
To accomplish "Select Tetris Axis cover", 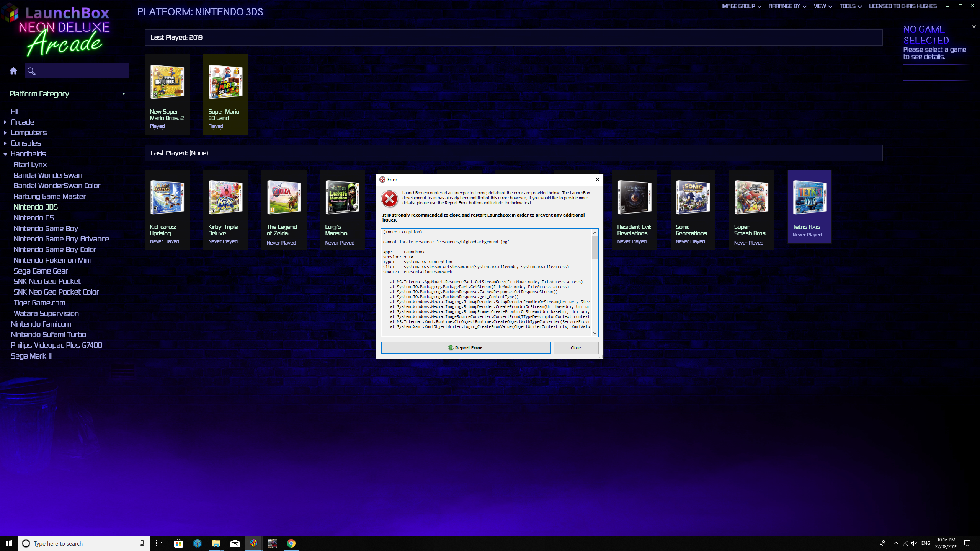I will click(810, 197).
